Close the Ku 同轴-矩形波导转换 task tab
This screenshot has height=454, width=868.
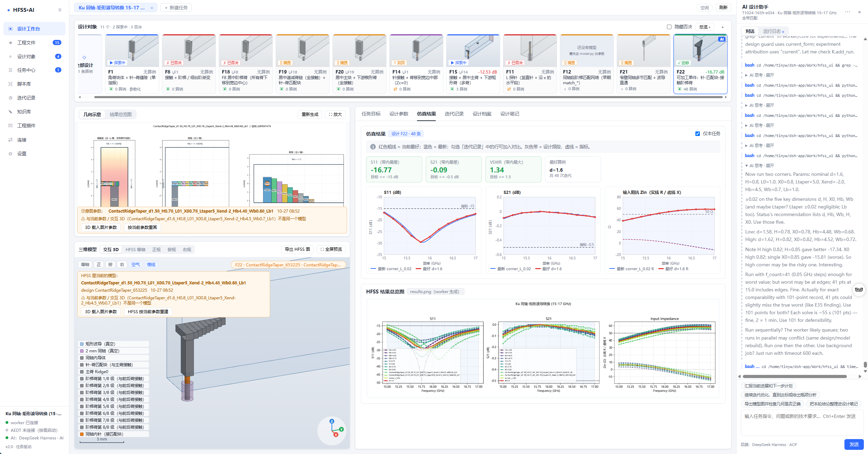pyautogui.click(x=152, y=8)
